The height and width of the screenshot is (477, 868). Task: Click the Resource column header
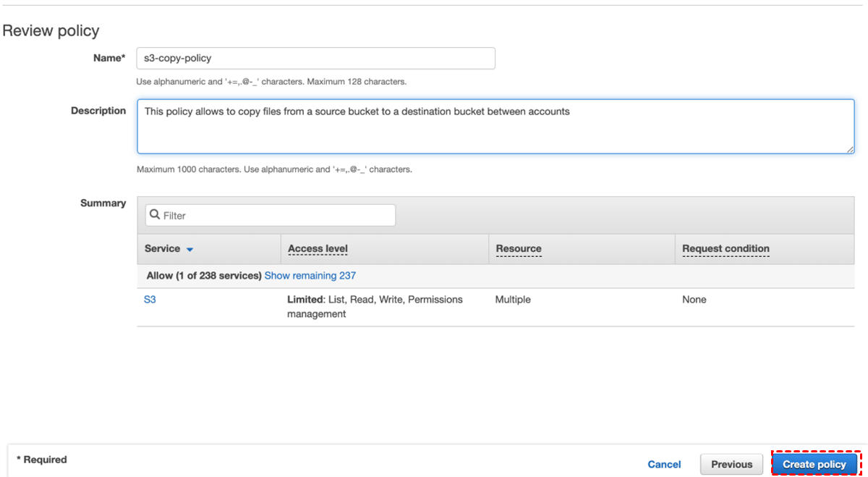[519, 248]
